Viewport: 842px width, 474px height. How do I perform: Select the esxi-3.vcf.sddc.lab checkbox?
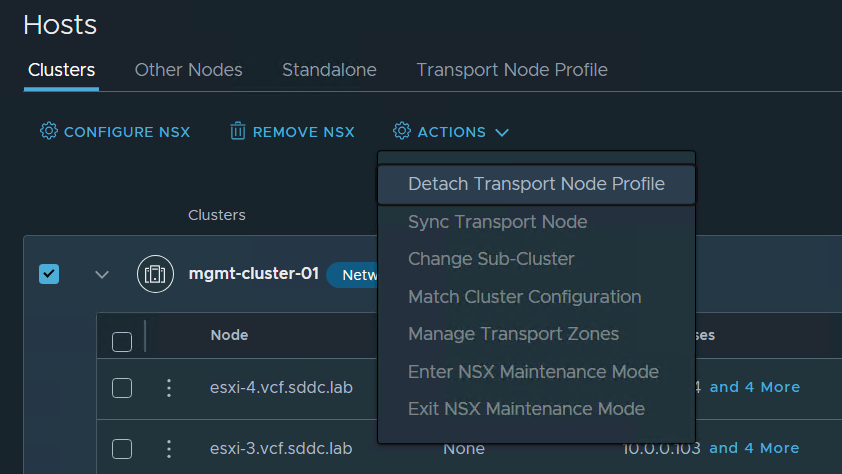(122, 448)
